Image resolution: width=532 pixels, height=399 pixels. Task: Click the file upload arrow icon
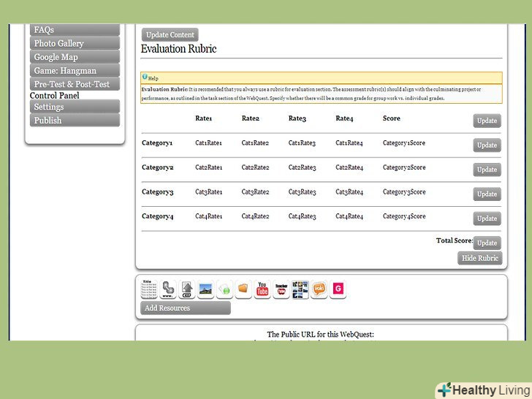tap(187, 289)
